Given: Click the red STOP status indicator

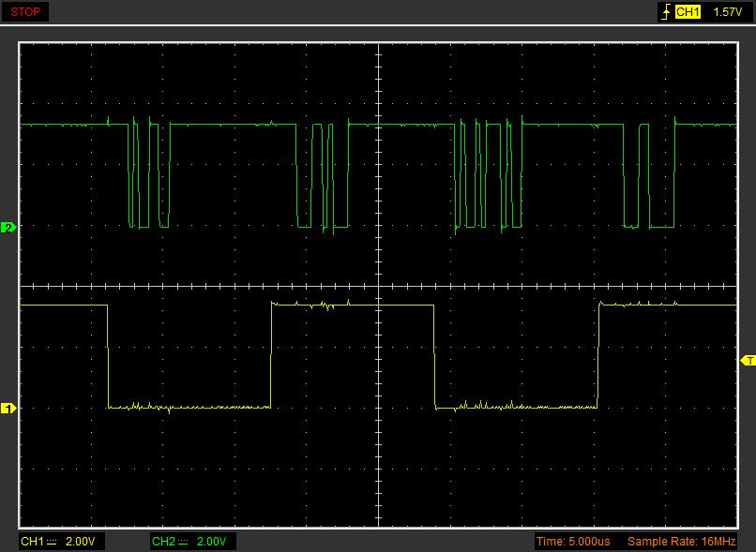Looking at the screenshot, I should 25,12.
